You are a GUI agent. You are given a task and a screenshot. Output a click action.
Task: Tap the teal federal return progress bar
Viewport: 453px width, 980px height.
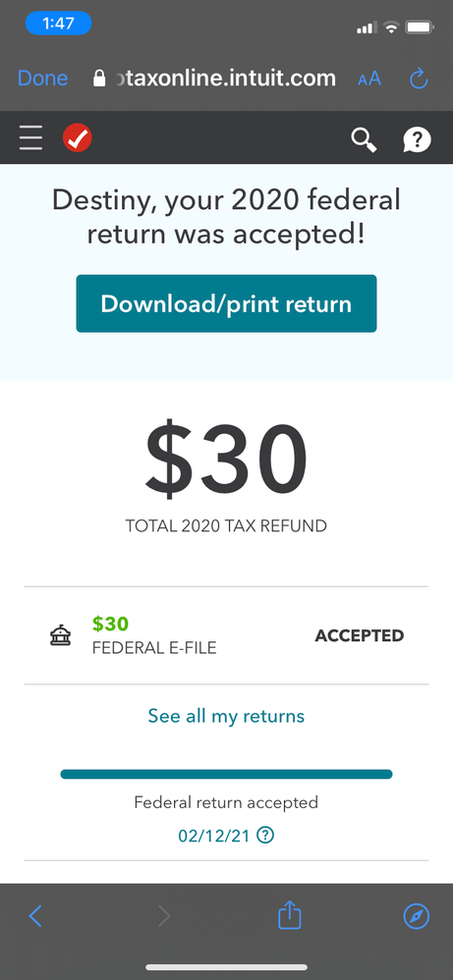pos(226,775)
